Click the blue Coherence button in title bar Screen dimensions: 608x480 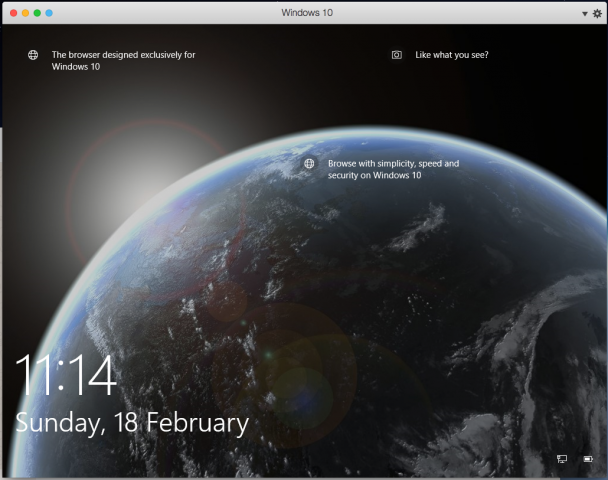[49, 13]
